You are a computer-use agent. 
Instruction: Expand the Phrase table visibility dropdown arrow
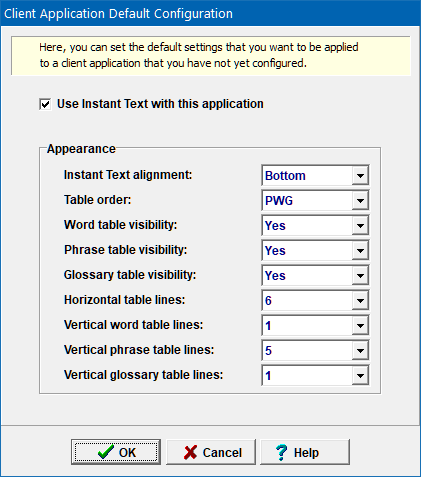[x=360, y=250]
